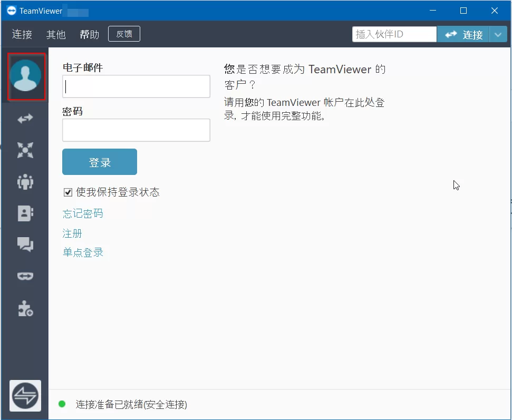The height and width of the screenshot is (420, 512).
Task: Open the computers and contacts icon
Action: [24, 213]
